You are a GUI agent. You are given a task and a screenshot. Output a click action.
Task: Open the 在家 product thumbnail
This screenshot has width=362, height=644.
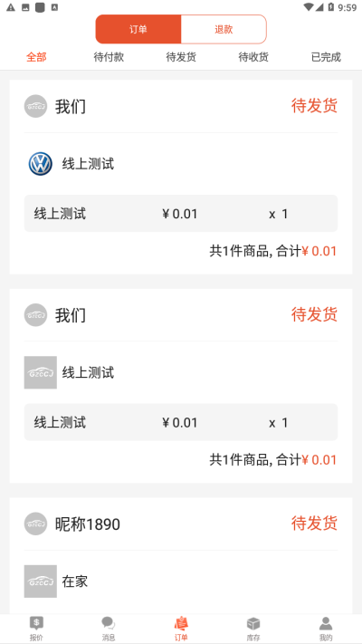tap(41, 582)
